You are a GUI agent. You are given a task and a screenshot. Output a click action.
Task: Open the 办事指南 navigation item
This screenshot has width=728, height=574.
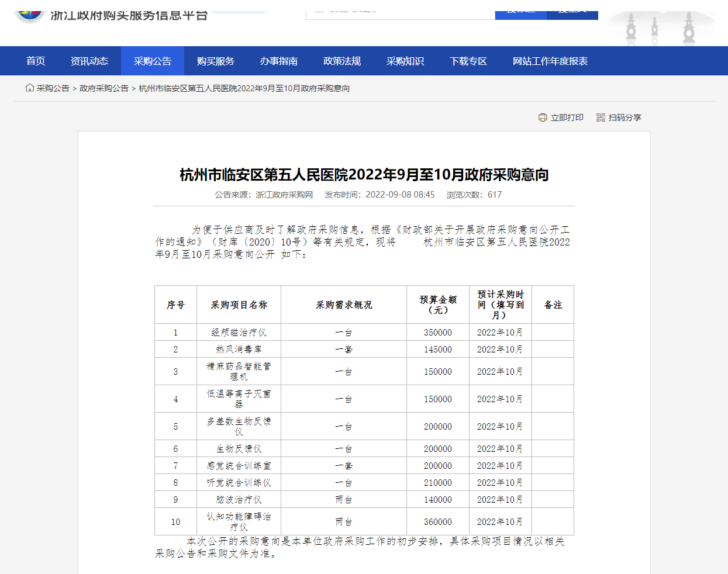coord(279,61)
